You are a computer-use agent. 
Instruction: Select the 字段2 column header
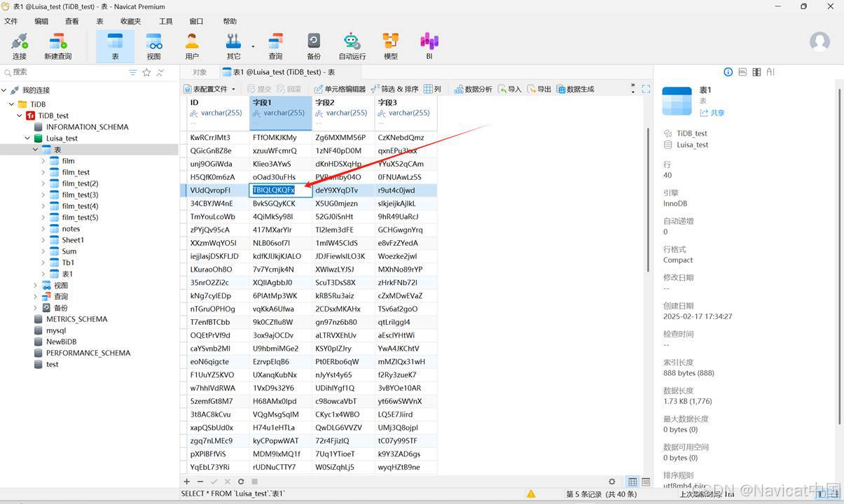(343, 113)
